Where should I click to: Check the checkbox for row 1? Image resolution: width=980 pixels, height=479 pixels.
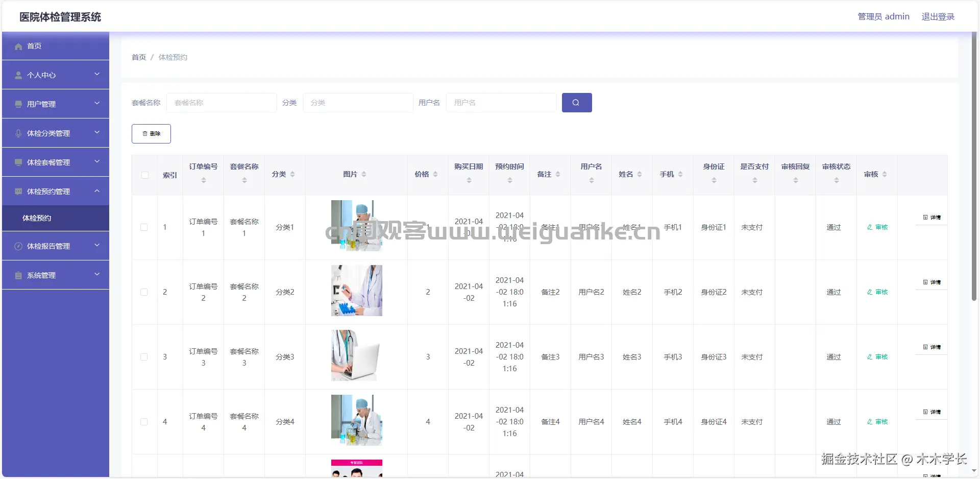144,227
